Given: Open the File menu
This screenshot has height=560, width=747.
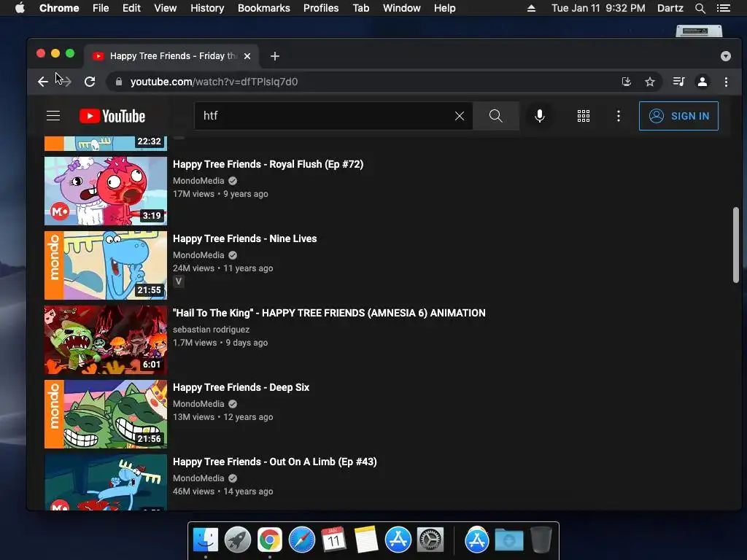Looking at the screenshot, I should (101, 8).
